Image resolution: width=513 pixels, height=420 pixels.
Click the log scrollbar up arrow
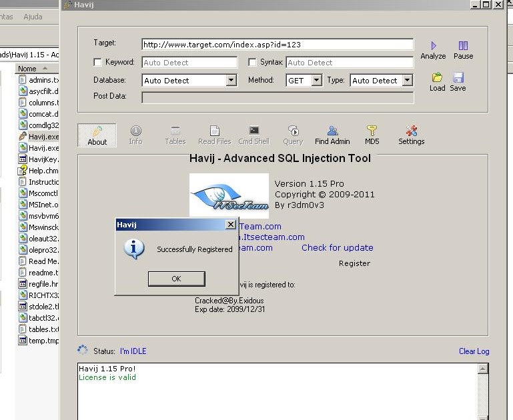[x=482, y=369]
